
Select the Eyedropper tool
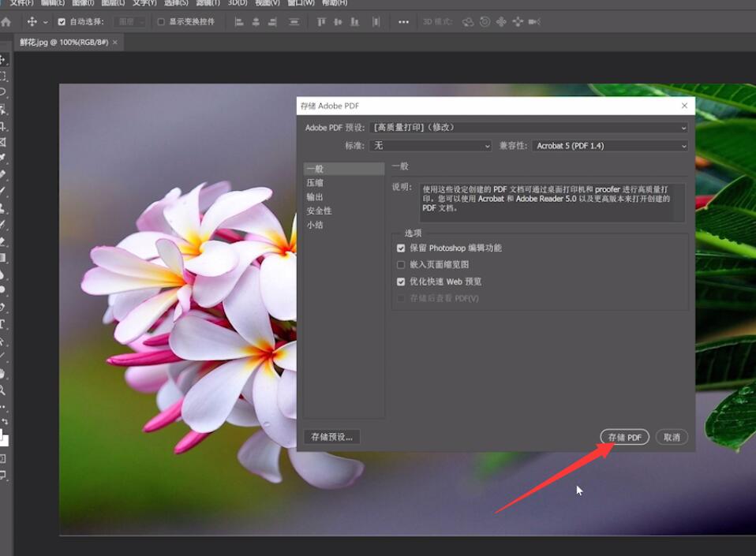(x=3, y=158)
